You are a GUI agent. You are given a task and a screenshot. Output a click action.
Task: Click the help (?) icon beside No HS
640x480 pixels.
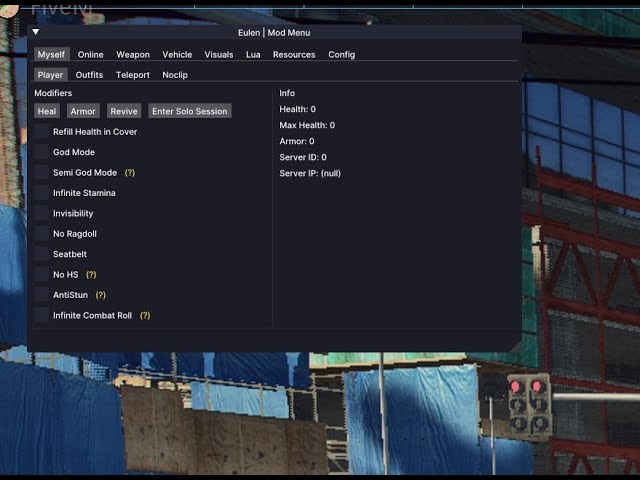click(91, 275)
